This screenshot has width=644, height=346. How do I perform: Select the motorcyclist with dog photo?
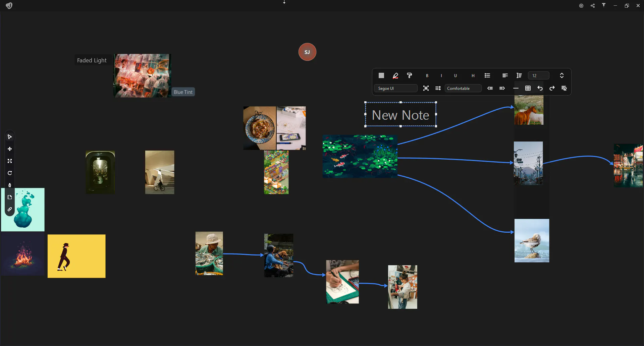279,255
